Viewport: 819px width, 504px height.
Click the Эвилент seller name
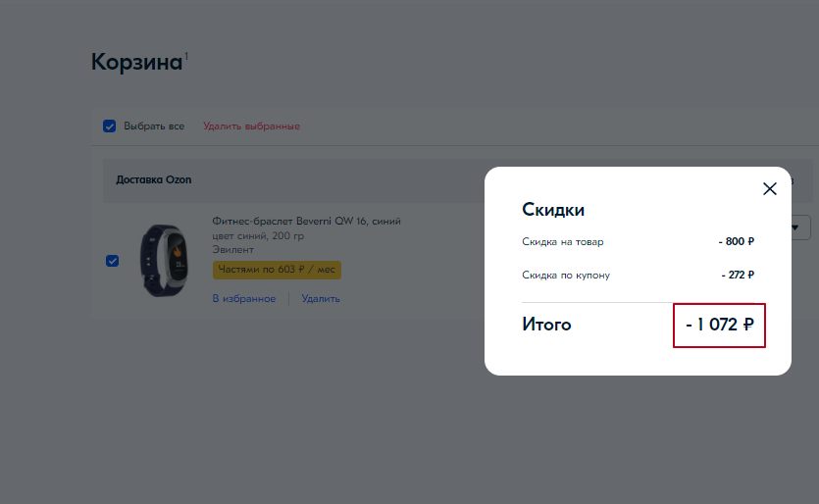[x=233, y=250]
